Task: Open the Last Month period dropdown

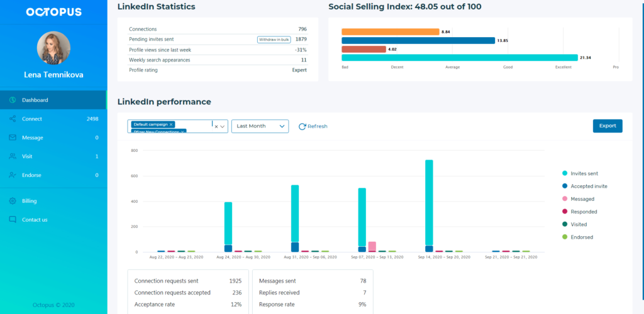Action: 260,126
